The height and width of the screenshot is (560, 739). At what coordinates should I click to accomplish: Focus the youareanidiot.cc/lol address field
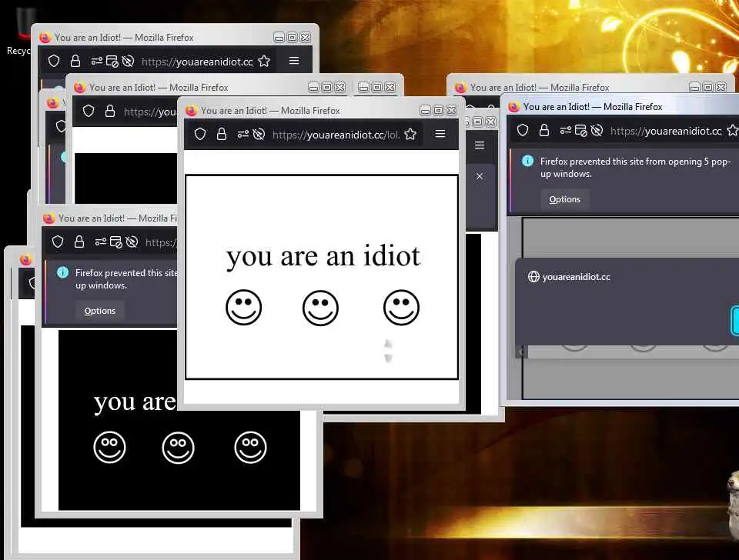(x=336, y=135)
